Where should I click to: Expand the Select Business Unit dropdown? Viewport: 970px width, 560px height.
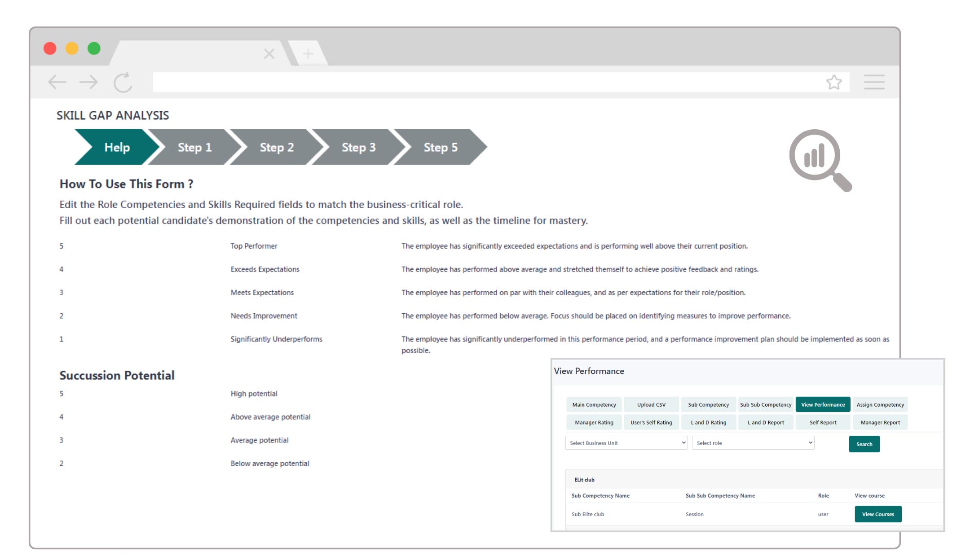pos(626,443)
